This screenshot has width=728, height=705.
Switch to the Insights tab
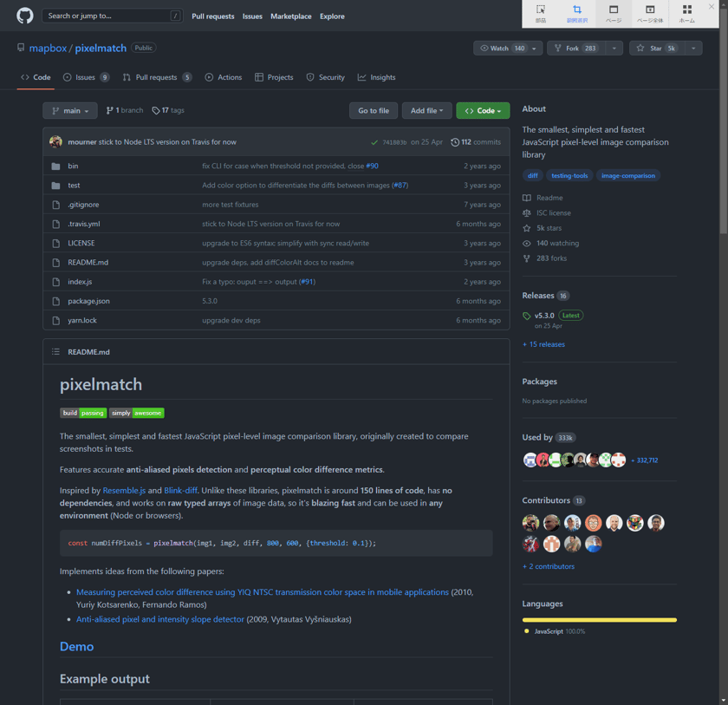pos(376,77)
